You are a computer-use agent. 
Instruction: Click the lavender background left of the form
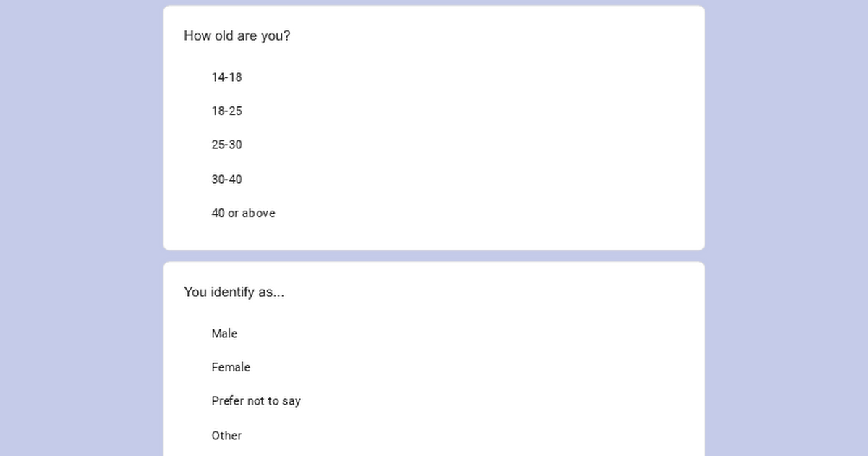tap(80, 217)
